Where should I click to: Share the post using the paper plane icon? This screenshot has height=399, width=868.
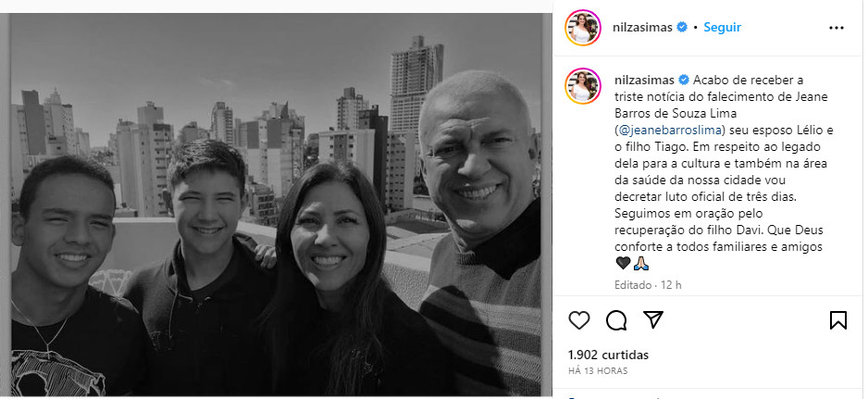(x=653, y=319)
